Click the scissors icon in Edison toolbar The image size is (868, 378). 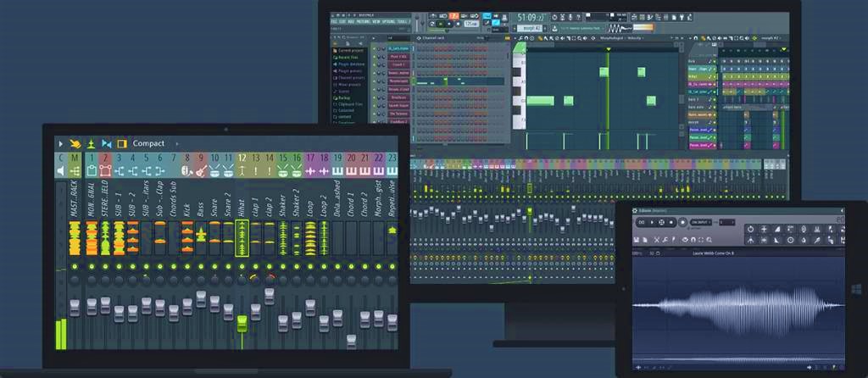657,240
